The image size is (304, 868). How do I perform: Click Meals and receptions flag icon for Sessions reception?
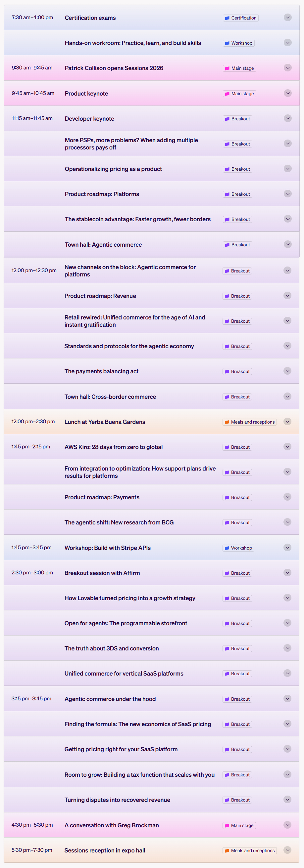pos(227,851)
